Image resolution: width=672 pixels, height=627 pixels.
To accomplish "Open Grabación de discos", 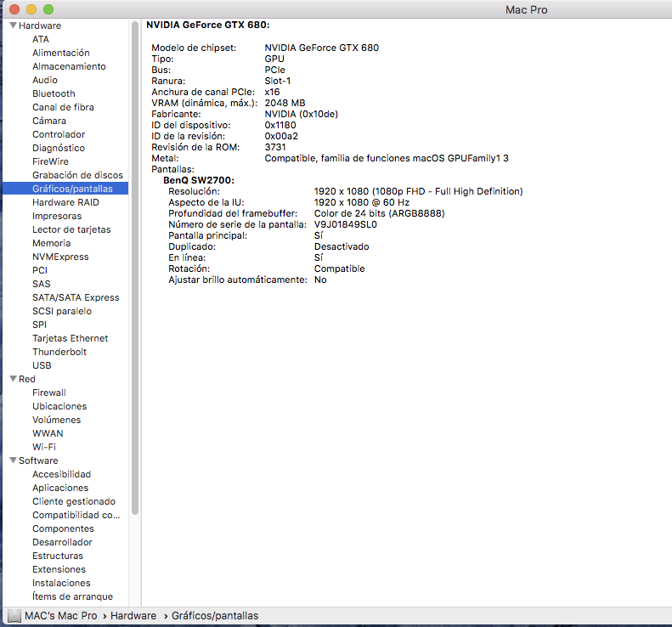I will (x=77, y=175).
